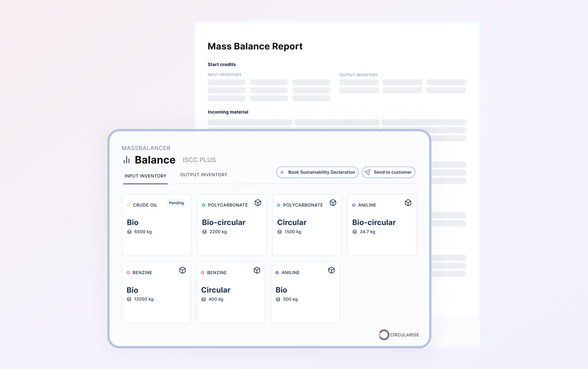
Task: Expand the MASSBALANCER header label
Action: pyautogui.click(x=146, y=148)
